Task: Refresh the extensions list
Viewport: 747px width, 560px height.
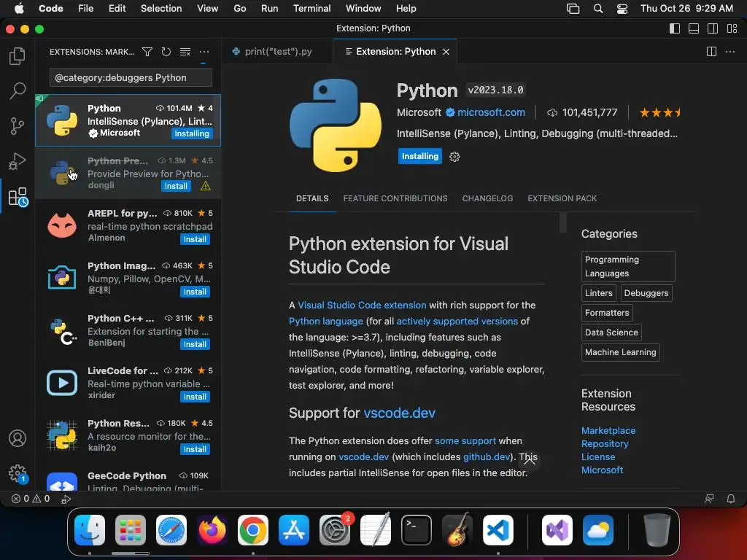Action: 166,52
